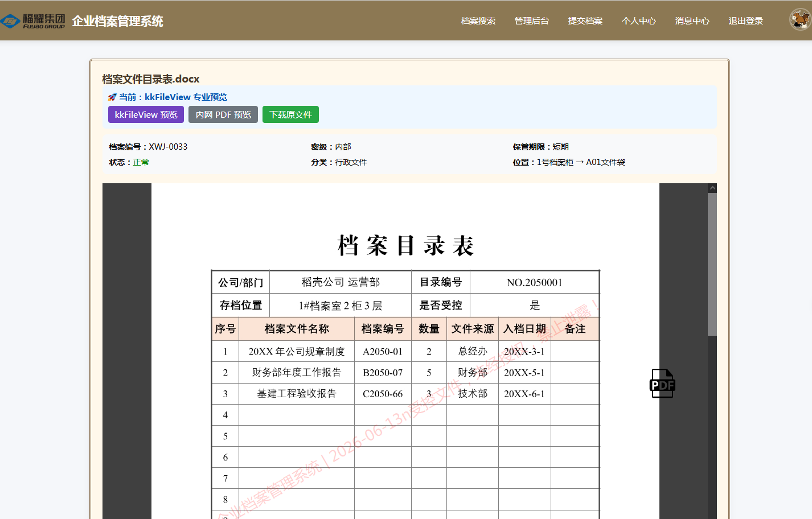812x519 pixels.
Task: Click 档案编号 column header
Action: pos(383,329)
